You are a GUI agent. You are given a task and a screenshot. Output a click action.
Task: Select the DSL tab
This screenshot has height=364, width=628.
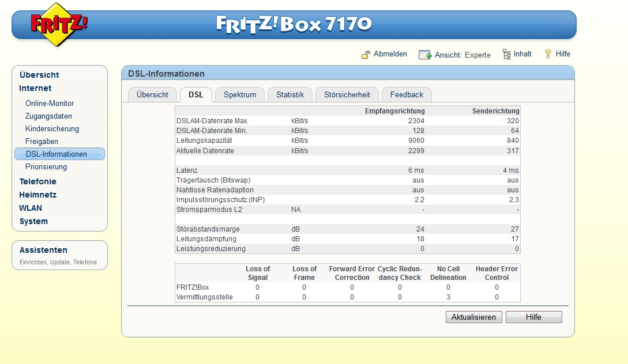pos(196,95)
